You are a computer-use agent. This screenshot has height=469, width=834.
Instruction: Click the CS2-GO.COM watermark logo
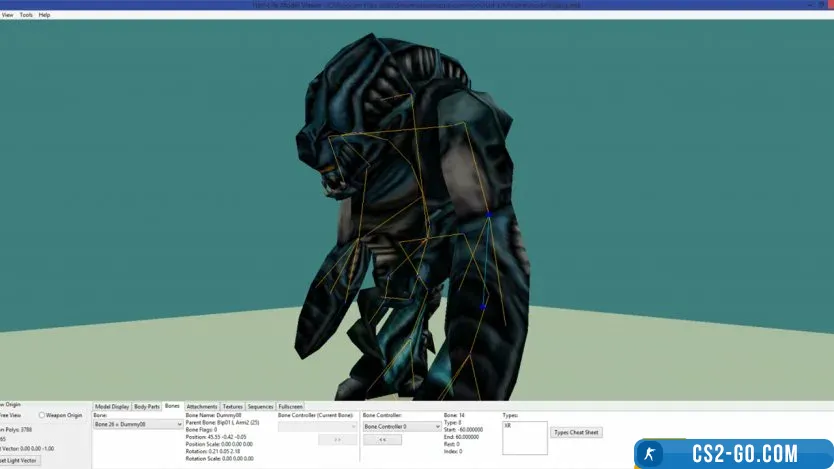[x=733, y=453]
